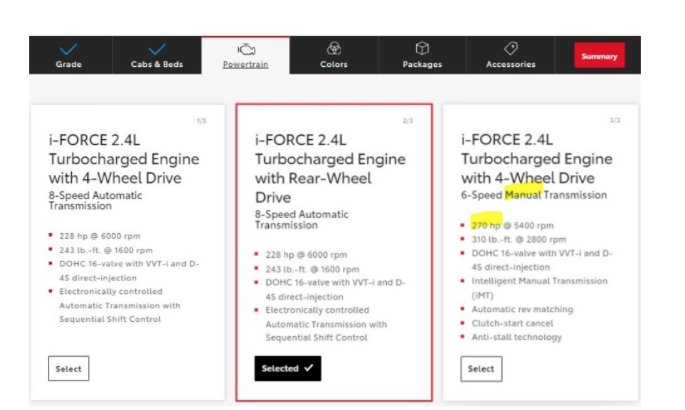
Task: Click the 1/3 card counter
Action: click(x=201, y=121)
